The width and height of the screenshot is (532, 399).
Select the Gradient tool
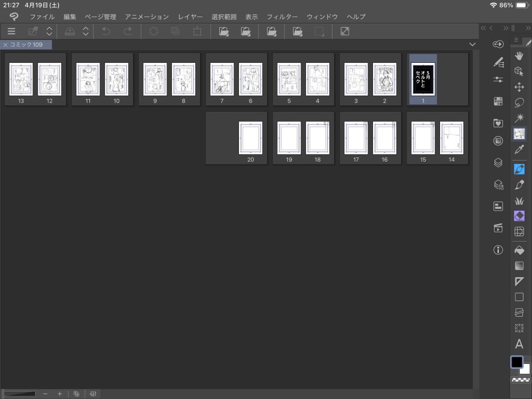[519, 265]
